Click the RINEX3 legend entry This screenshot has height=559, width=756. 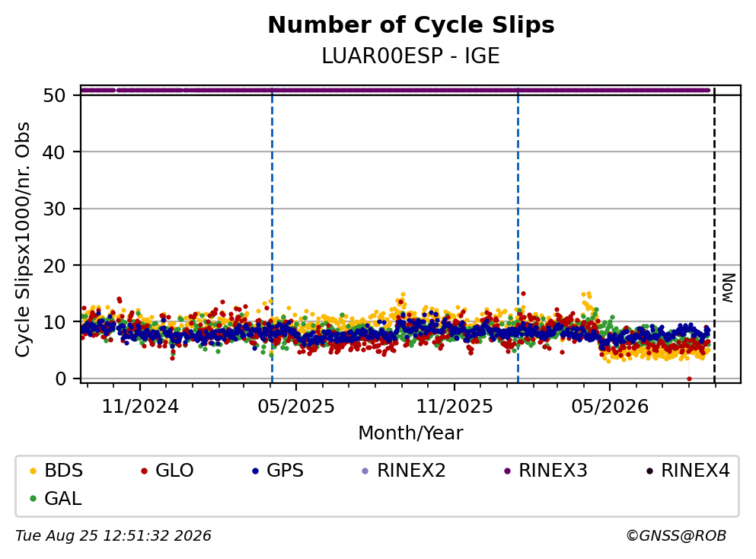[545, 471]
